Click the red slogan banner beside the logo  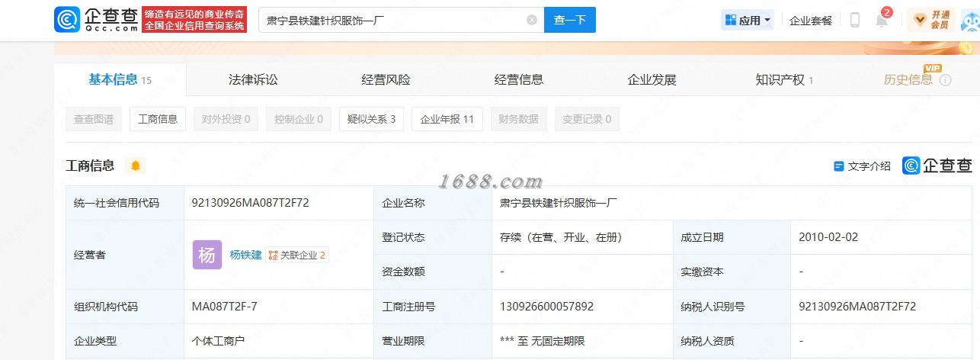tap(195, 20)
